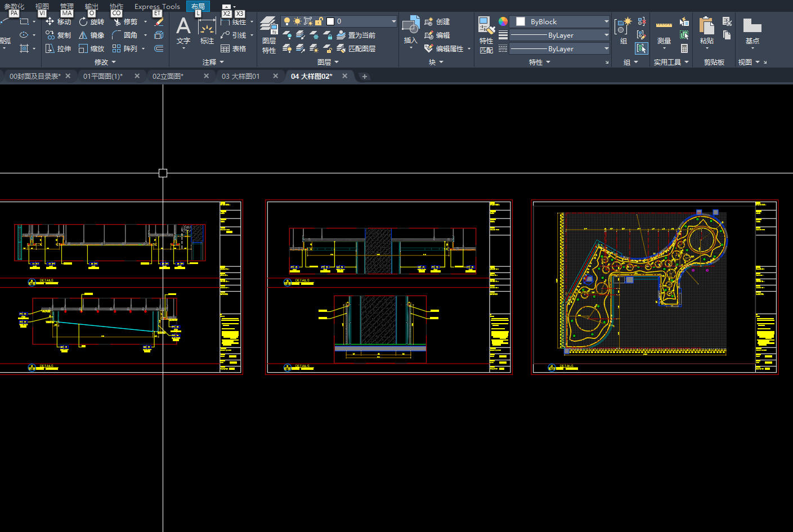This screenshot has height=532, width=793.
Task: Click the Rotate (旋转) tool
Action: (91, 22)
